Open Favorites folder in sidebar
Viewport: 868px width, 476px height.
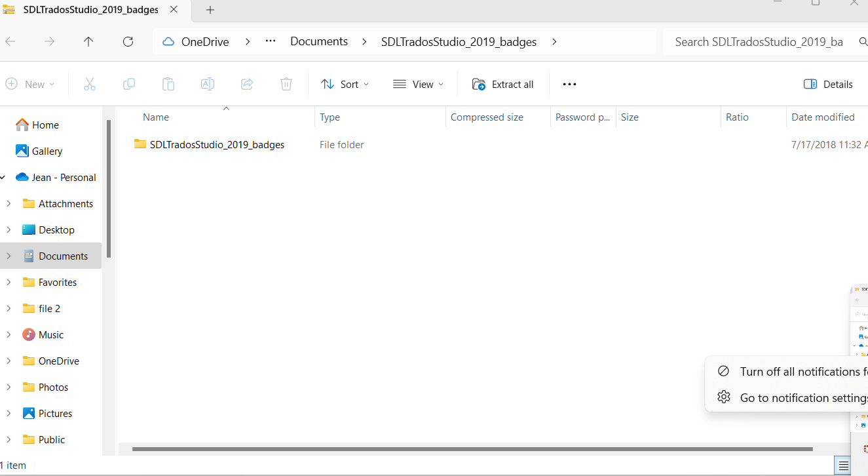tap(50, 282)
